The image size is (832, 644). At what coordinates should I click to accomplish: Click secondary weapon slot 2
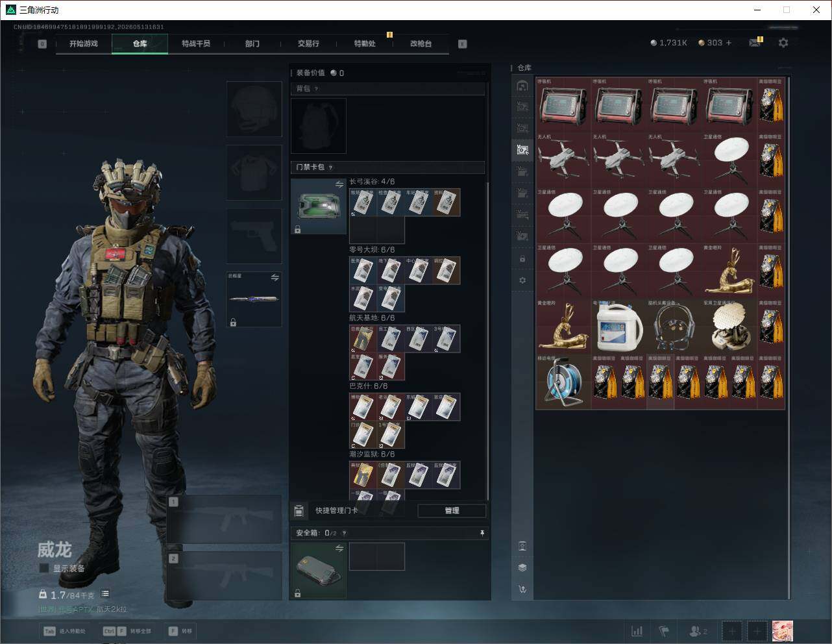225,576
